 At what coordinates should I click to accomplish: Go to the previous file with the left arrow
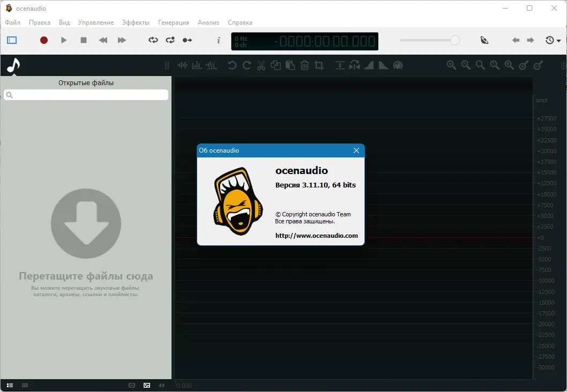[x=516, y=40]
